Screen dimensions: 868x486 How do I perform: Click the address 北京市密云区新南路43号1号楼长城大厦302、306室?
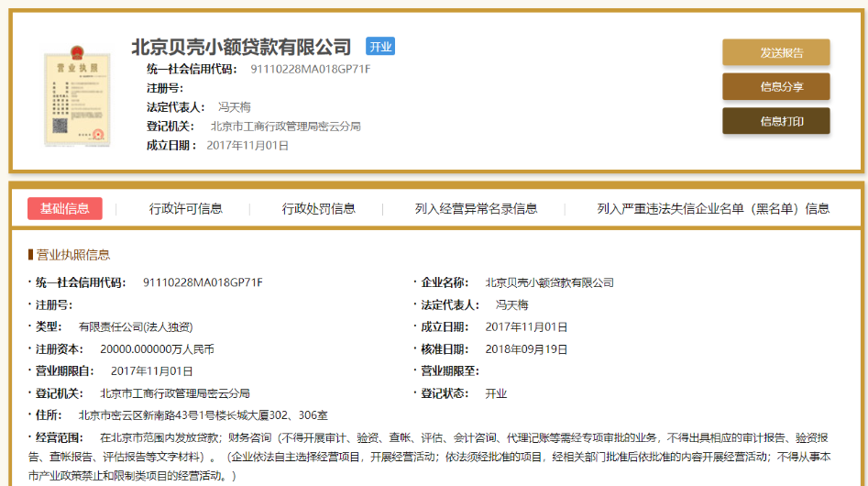coord(203,415)
